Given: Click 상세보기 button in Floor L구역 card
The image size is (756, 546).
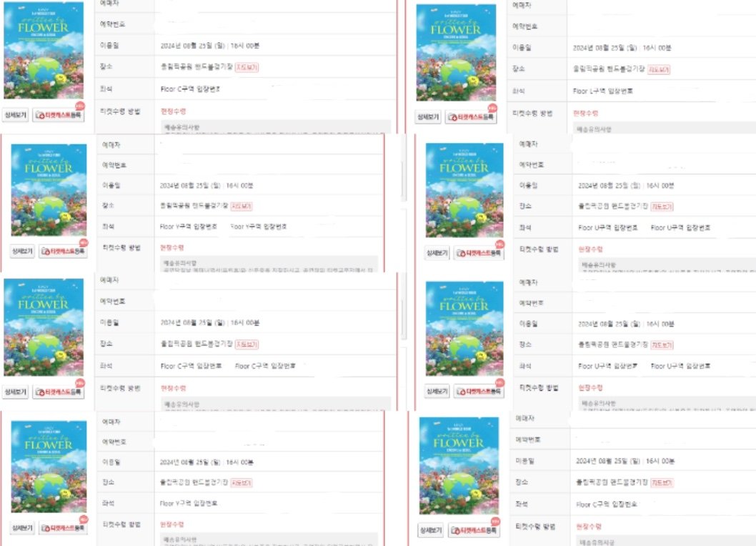Looking at the screenshot, I should coord(427,116).
